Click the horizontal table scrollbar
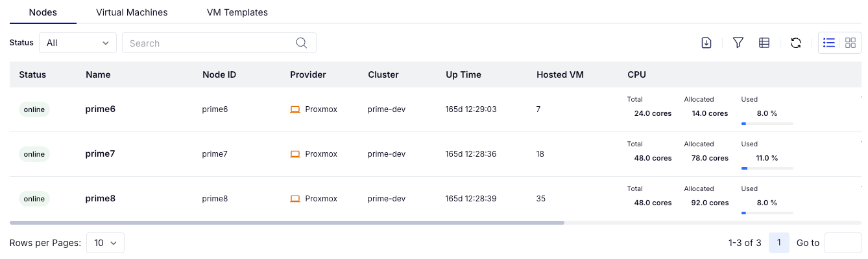This screenshot has height=259, width=868. [x=287, y=223]
